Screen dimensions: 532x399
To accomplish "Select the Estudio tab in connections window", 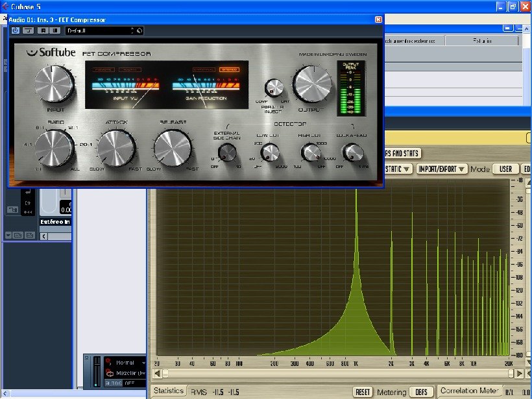I will pyautogui.click(x=482, y=41).
